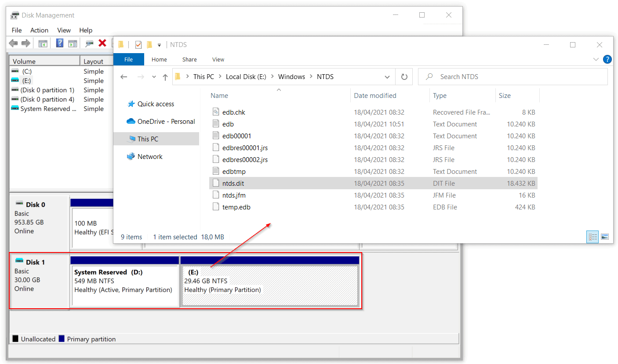
Task: Go back in File Explorer
Action: click(124, 77)
